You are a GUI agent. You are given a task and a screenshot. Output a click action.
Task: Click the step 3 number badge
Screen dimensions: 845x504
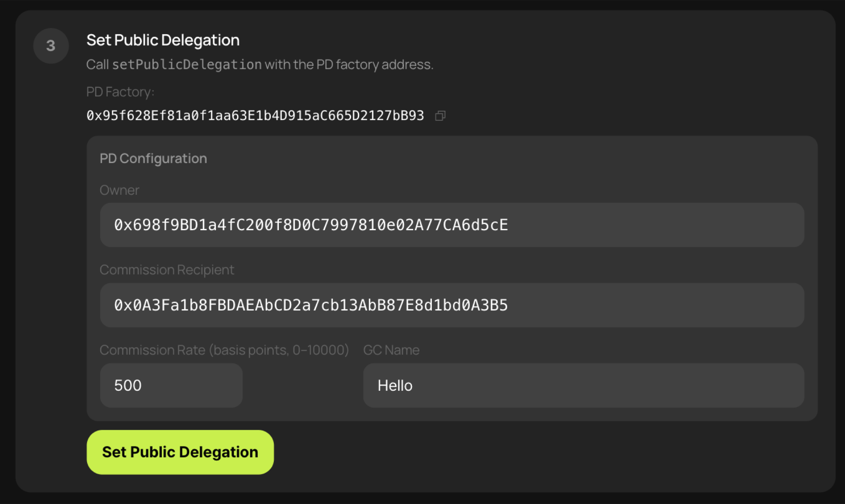point(51,46)
